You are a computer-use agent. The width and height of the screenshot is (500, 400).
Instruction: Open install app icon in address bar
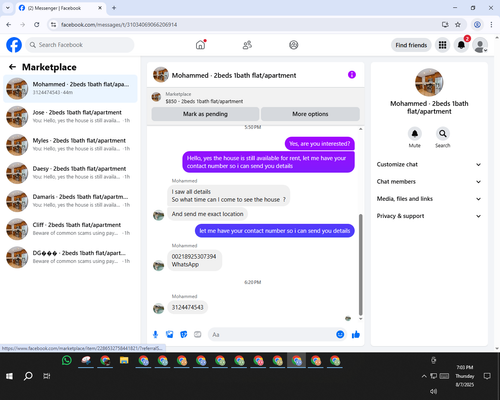[445, 24]
